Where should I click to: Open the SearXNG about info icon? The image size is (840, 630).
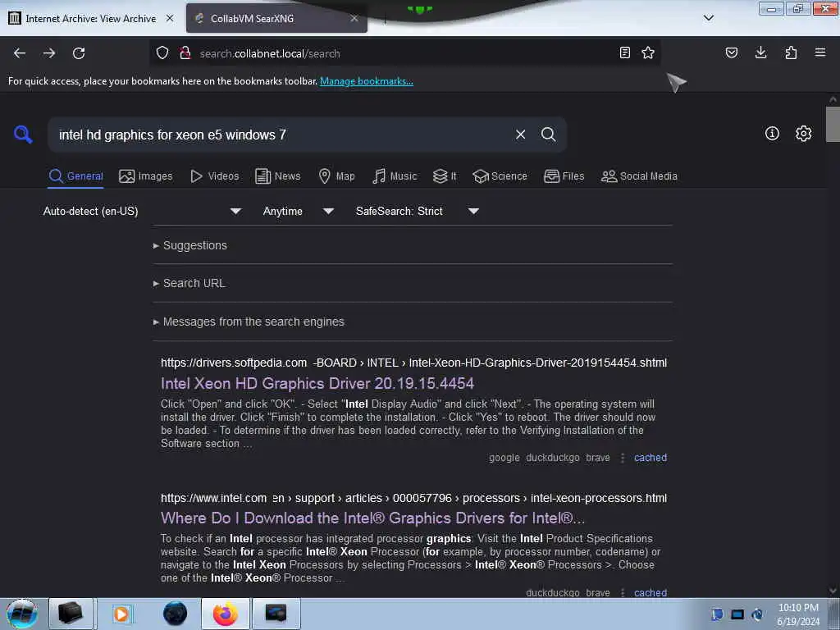tap(772, 134)
